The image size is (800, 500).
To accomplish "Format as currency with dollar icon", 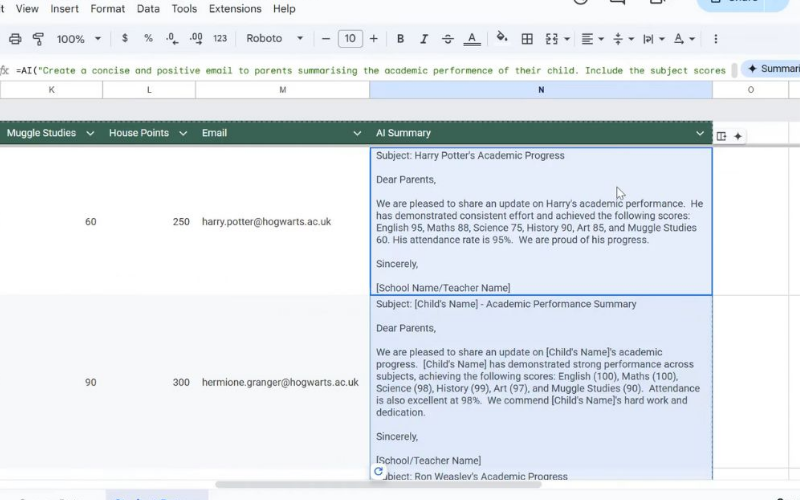I will [x=124, y=38].
